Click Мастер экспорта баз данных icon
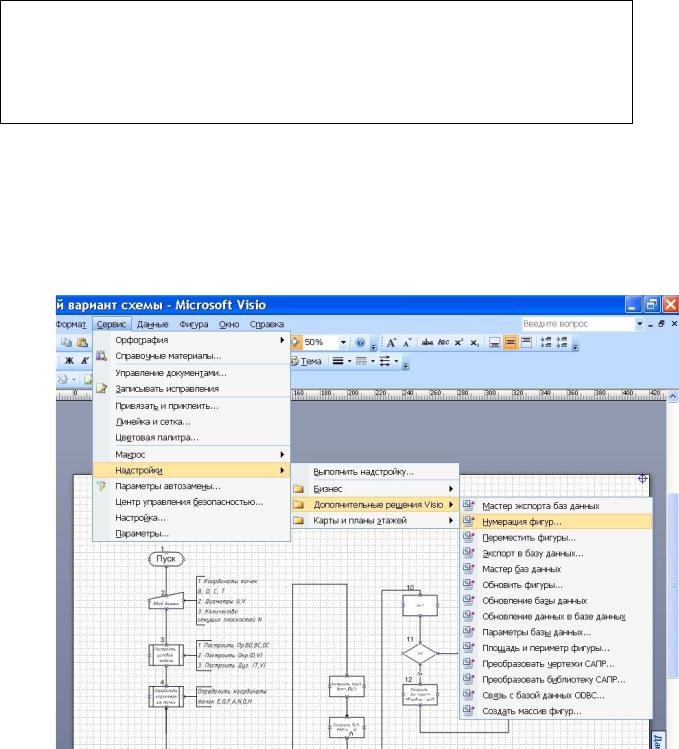The width and height of the screenshot is (679, 749). 469,505
